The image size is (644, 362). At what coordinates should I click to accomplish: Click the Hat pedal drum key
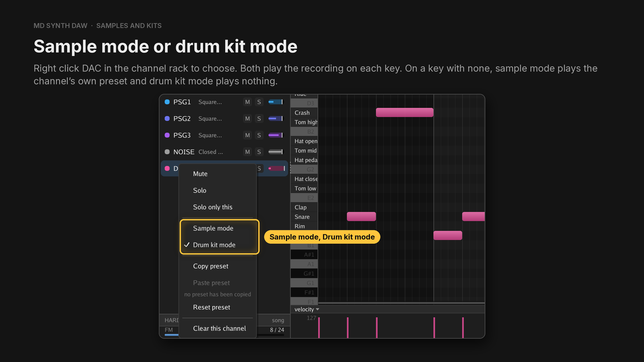click(304, 160)
